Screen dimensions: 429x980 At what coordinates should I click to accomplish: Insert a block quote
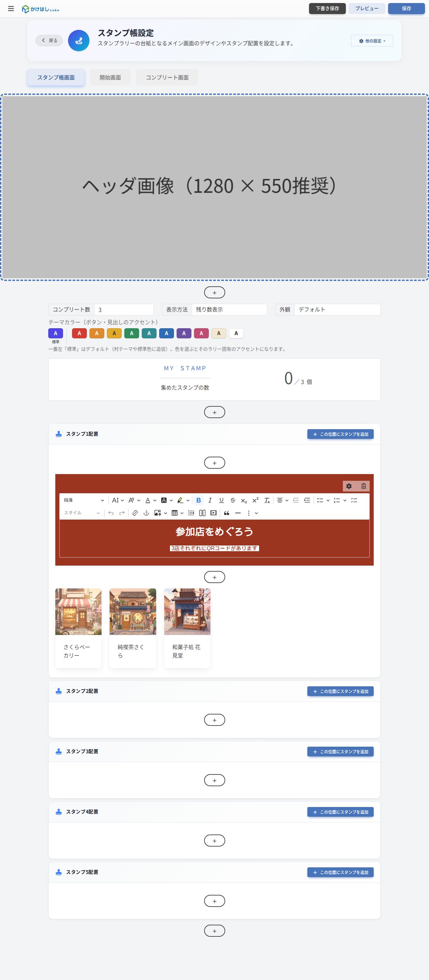(227, 513)
